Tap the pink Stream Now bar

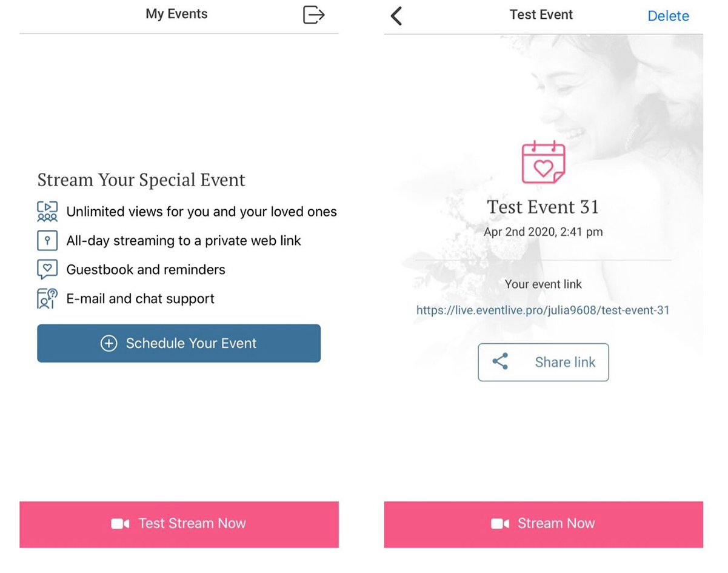coord(543,524)
